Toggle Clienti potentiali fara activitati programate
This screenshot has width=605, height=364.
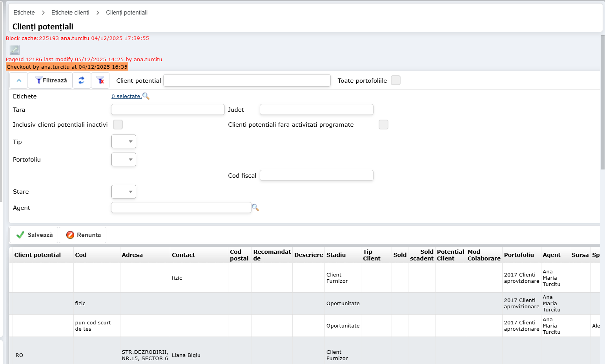[383, 125]
